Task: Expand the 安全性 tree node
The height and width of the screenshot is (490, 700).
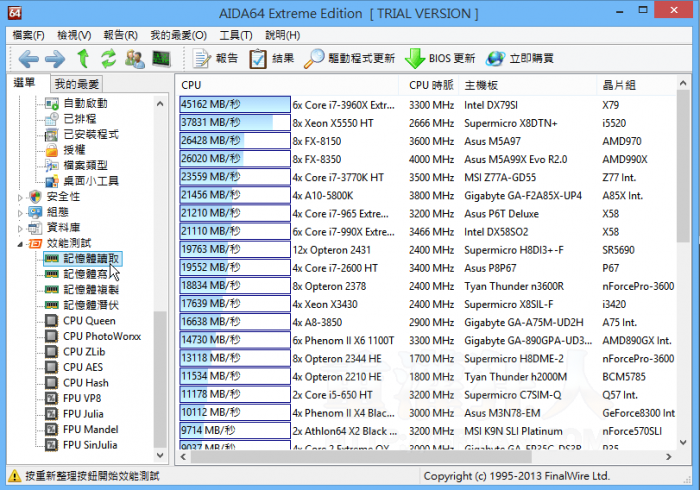Action: tap(20, 197)
